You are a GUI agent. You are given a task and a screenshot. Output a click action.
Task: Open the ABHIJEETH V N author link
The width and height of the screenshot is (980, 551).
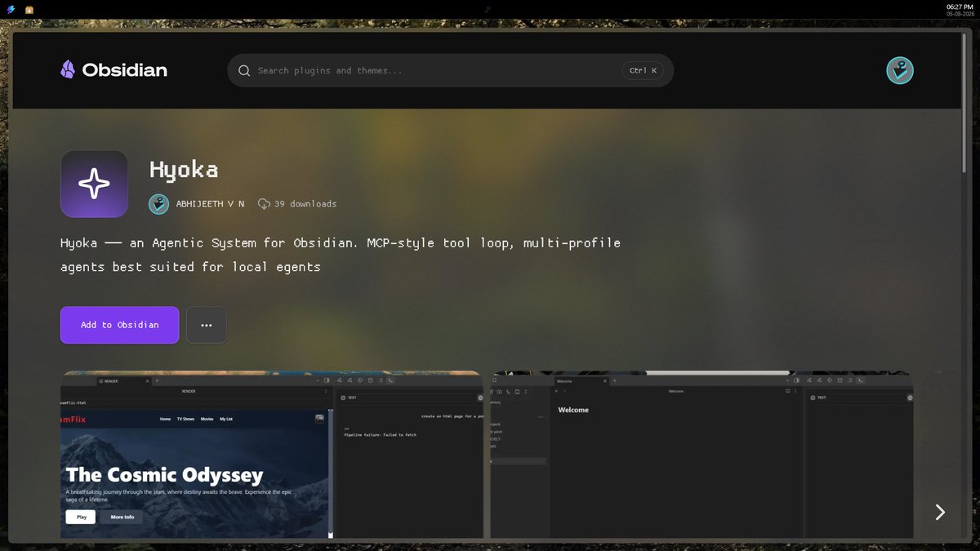coord(210,204)
